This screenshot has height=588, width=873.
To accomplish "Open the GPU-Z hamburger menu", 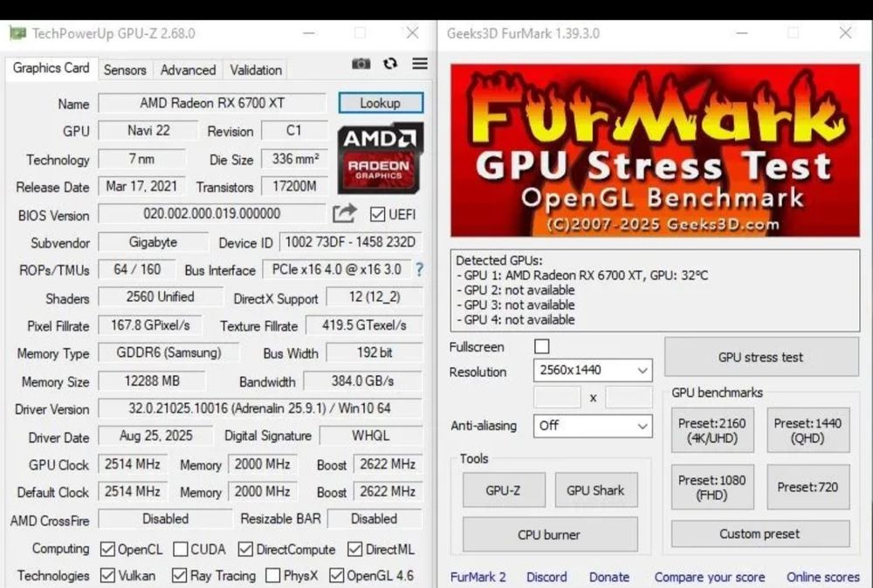I will click(420, 64).
